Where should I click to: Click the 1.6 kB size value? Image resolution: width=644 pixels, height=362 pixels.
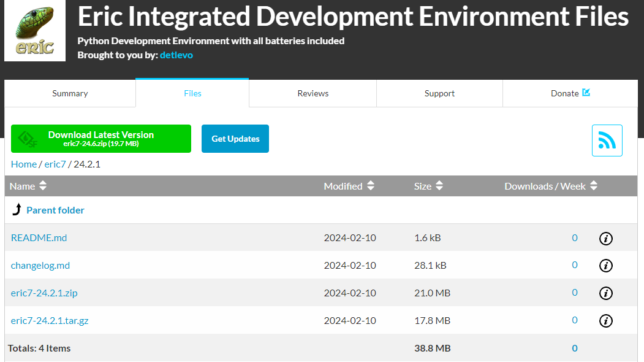pos(428,238)
